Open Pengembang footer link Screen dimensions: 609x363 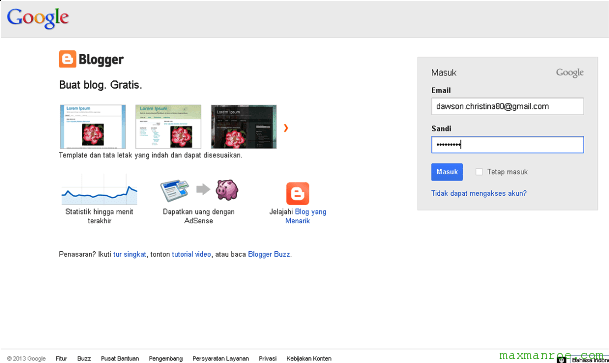coord(166,359)
